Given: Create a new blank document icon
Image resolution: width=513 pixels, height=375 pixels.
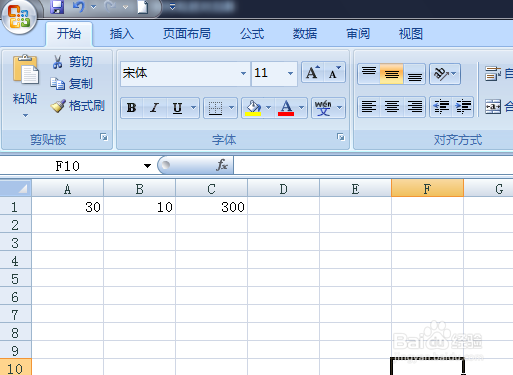Looking at the screenshot, I should pyautogui.click(x=143, y=7).
